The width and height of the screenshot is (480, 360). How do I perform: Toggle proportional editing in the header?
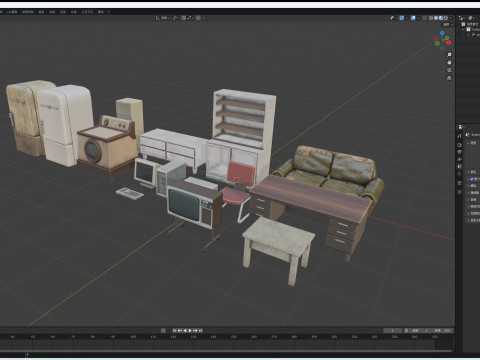198,18
